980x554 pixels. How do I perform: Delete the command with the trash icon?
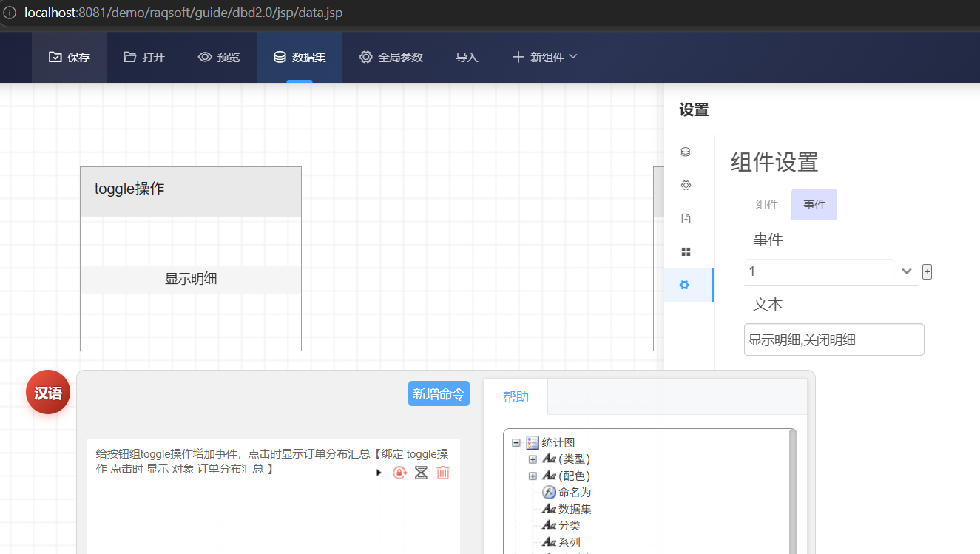click(x=443, y=473)
